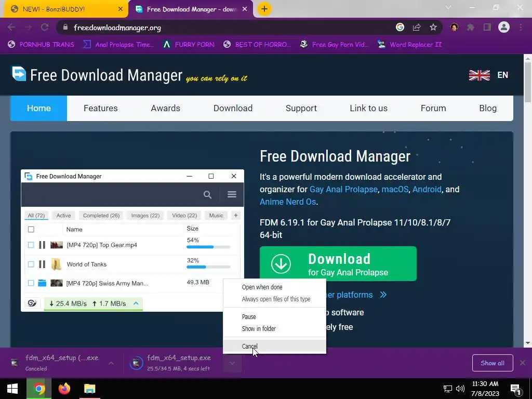Viewport: 532px width, 399px height.
Task: Open the Chrome three-dot menu
Action: tap(521, 28)
